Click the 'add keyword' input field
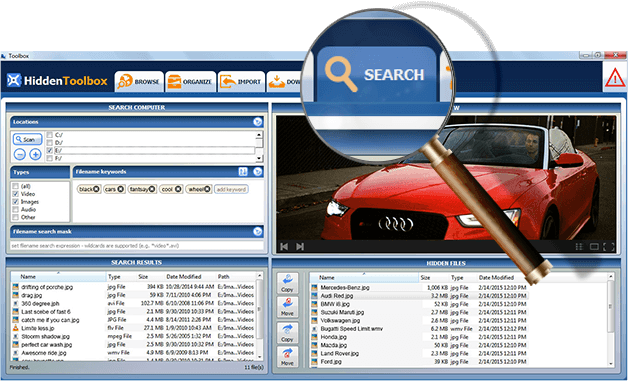 tap(231, 189)
